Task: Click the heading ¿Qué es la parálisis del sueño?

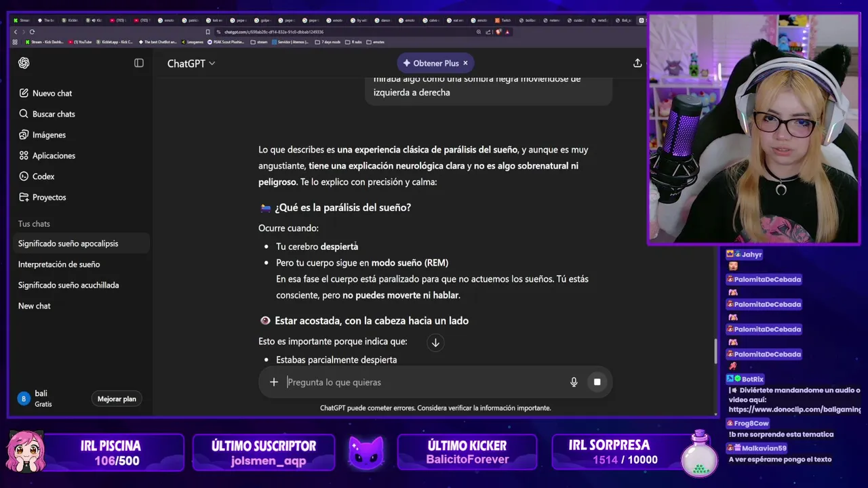Action: (x=342, y=207)
